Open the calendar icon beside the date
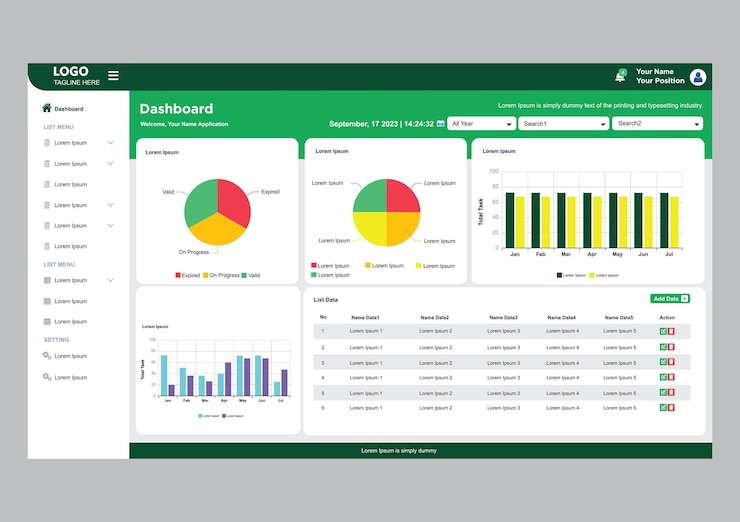 pyautogui.click(x=440, y=124)
